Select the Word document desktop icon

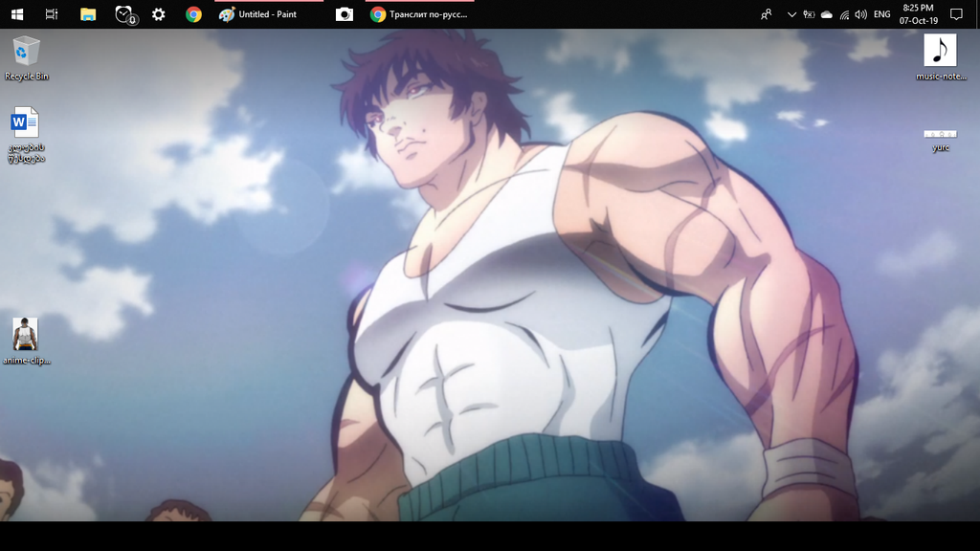(x=26, y=136)
